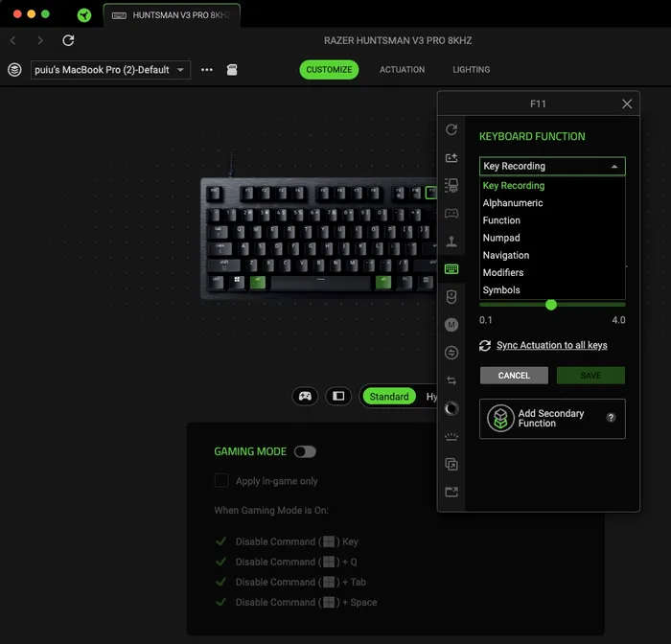Select the Controller function icon
This screenshot has width=671, height=644.
click(451, 213)
